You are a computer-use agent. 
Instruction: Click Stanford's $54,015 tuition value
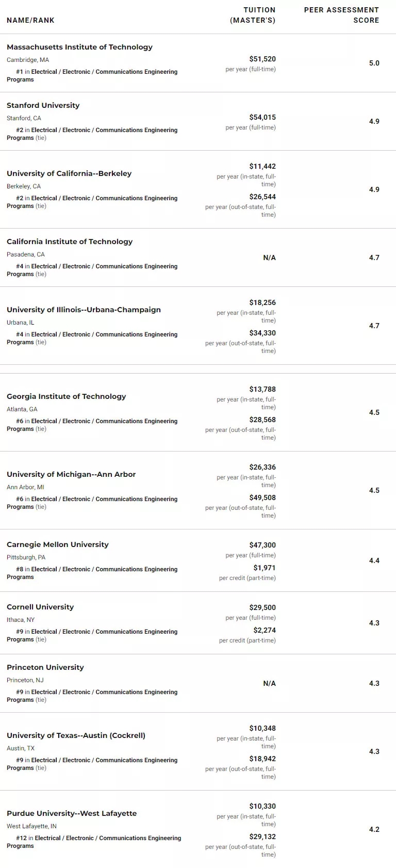(x=262, y=117)
